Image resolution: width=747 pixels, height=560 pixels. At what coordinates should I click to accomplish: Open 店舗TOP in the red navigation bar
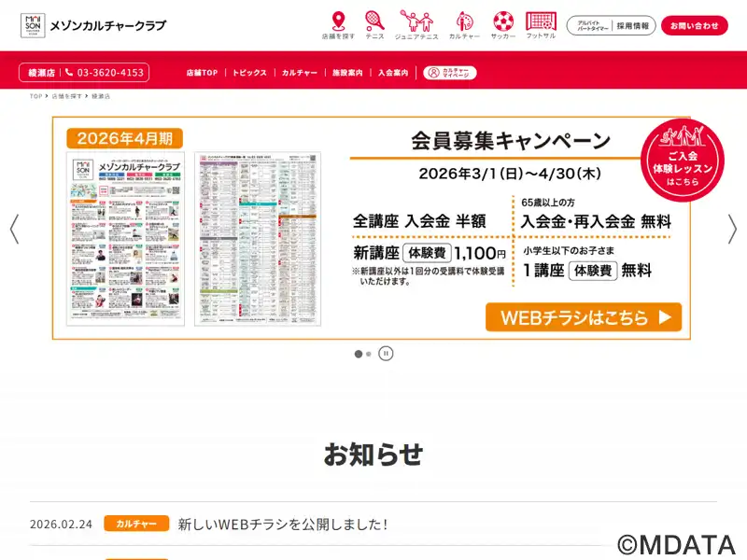coord(201,73)
